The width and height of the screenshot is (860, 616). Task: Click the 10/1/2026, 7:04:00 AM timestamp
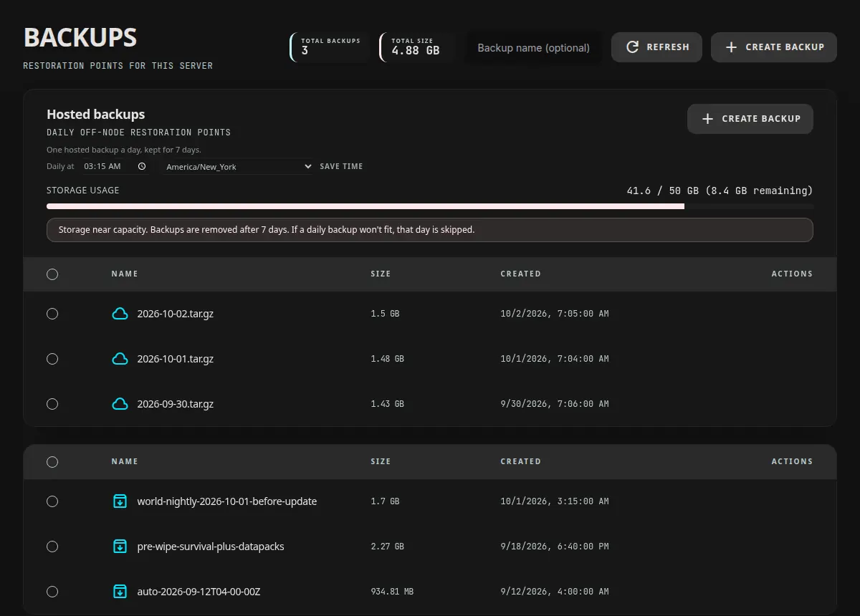pos(555,359)
